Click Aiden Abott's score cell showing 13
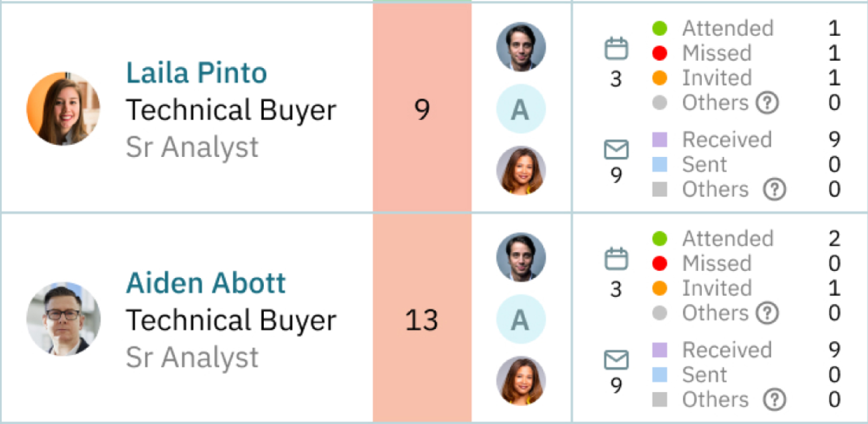 pos(422,319)
